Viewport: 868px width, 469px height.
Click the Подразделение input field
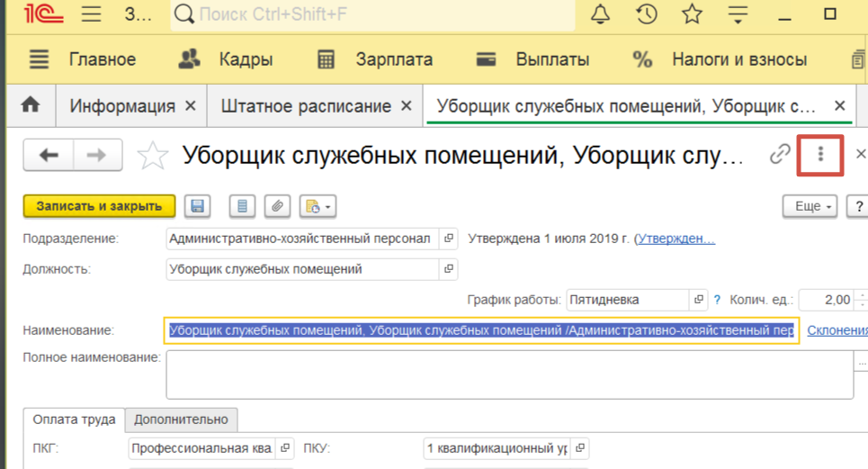click(302, 239)
